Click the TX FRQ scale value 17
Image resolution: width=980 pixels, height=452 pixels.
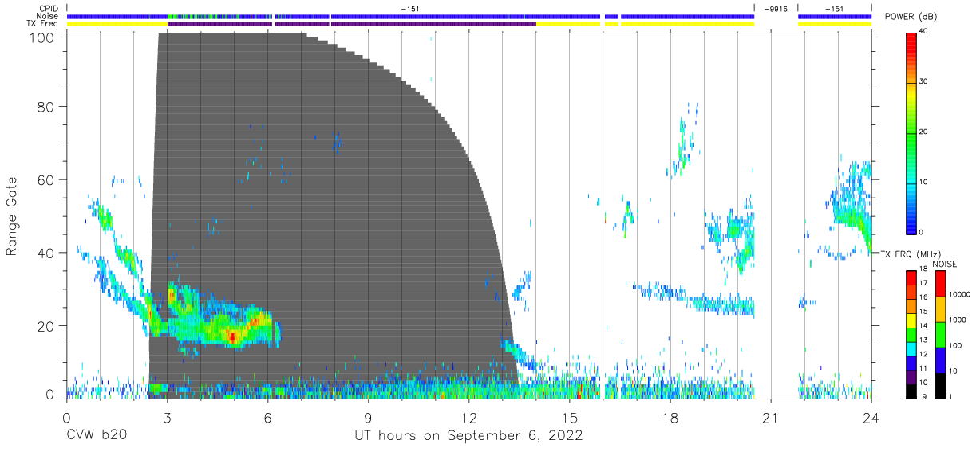coord(923,284)
